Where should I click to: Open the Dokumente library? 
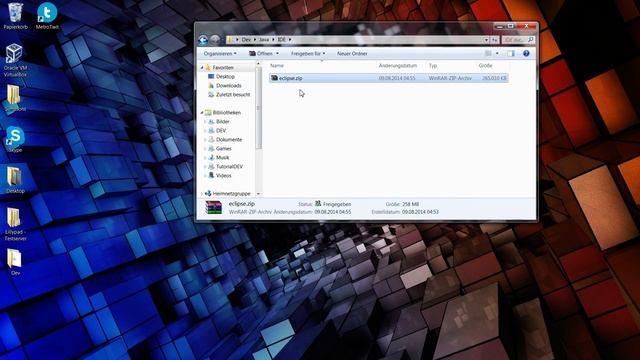229,139
